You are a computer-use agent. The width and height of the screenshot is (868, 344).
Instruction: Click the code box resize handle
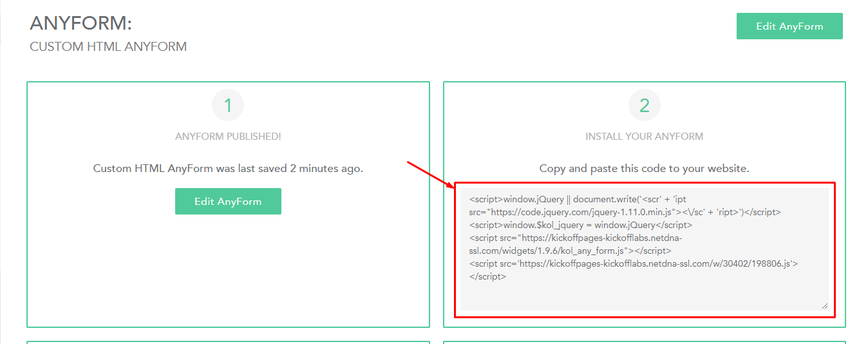pyautogui.click(x=824, y=306)
